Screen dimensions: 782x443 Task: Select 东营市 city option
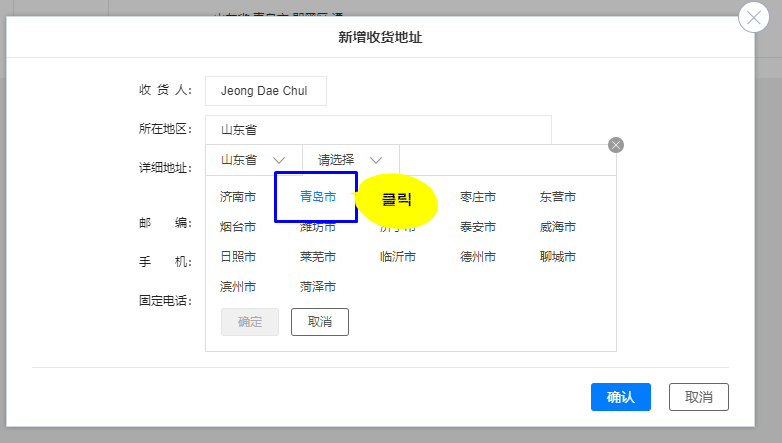pyautogui.click(x=558, y=197)
